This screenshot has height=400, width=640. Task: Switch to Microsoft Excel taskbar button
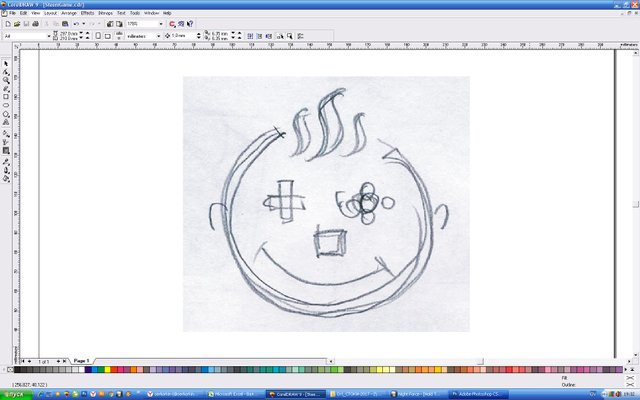point(234,394)
